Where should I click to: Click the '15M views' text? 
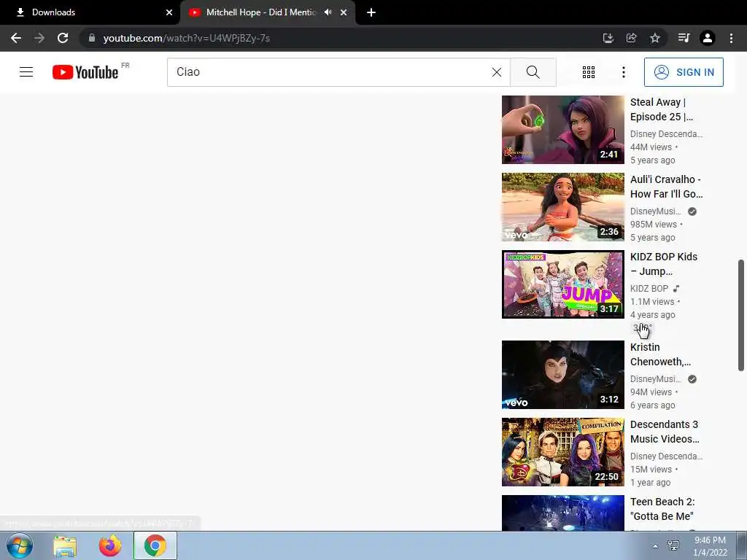tap(651, 469)
